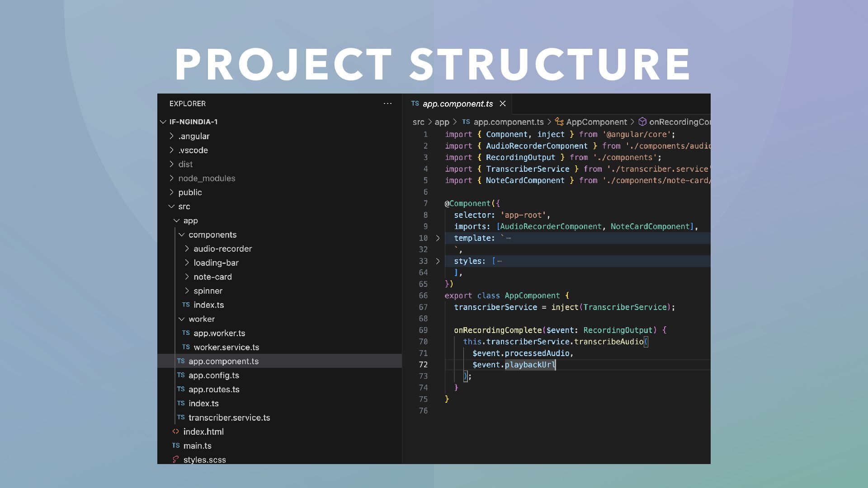Viewport: 868px width, 488px height.
Task: Open app.routes.ts from the file tree
Action: point(214,389)
